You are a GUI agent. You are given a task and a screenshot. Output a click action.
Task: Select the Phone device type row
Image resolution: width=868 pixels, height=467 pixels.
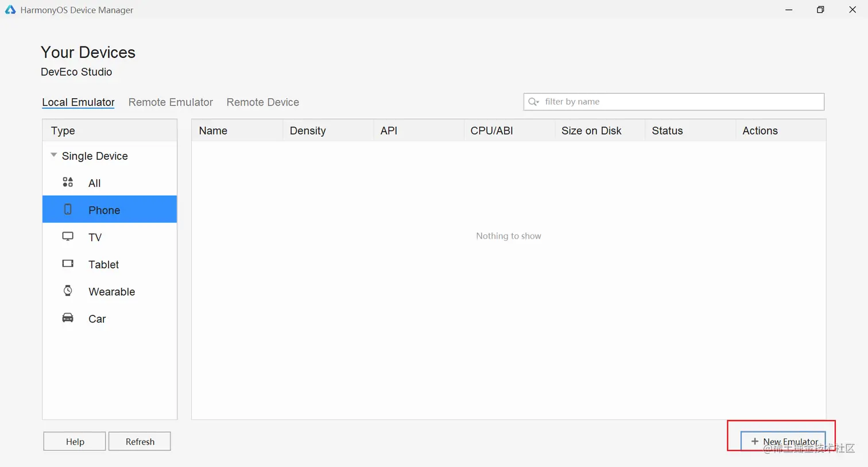[x=110, y=209]
